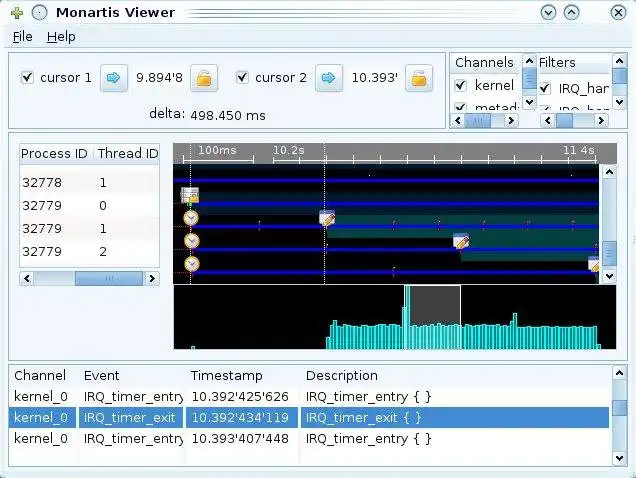
Task: Click the 11.4s mark on the time ruler
Action: [579, 151]
